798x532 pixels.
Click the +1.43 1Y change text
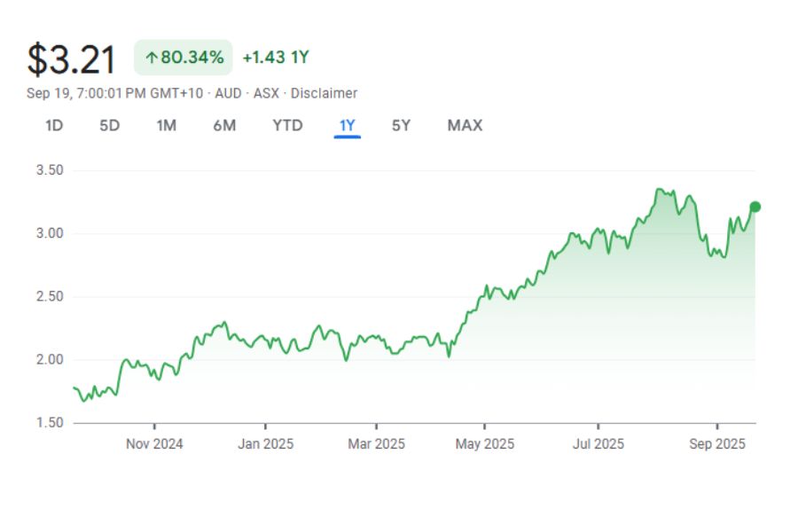pos(276,58)
